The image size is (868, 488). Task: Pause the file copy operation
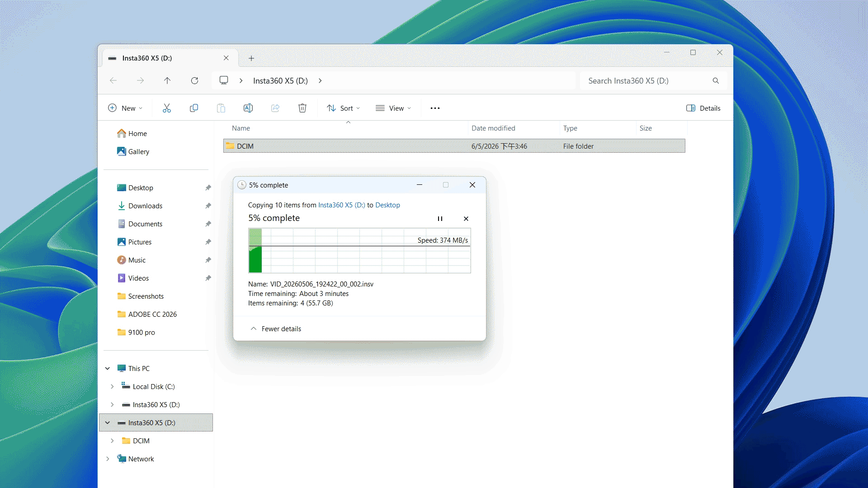[440, 219]
